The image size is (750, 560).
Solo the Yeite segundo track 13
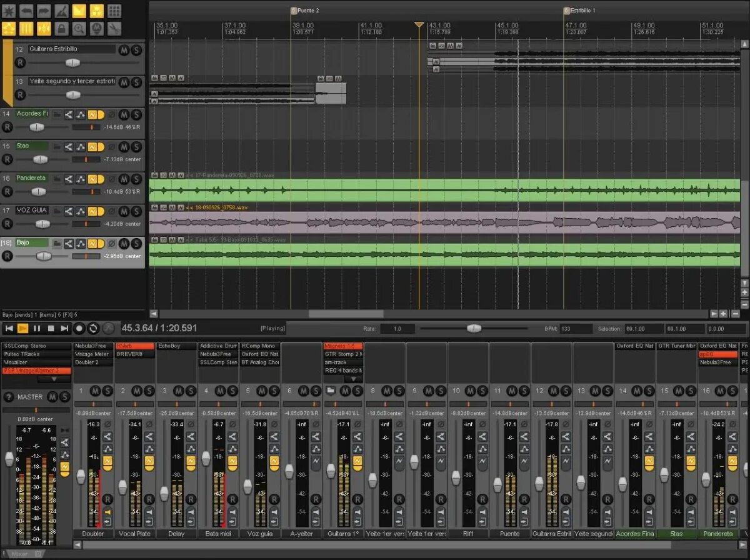[x=136, y=82]
